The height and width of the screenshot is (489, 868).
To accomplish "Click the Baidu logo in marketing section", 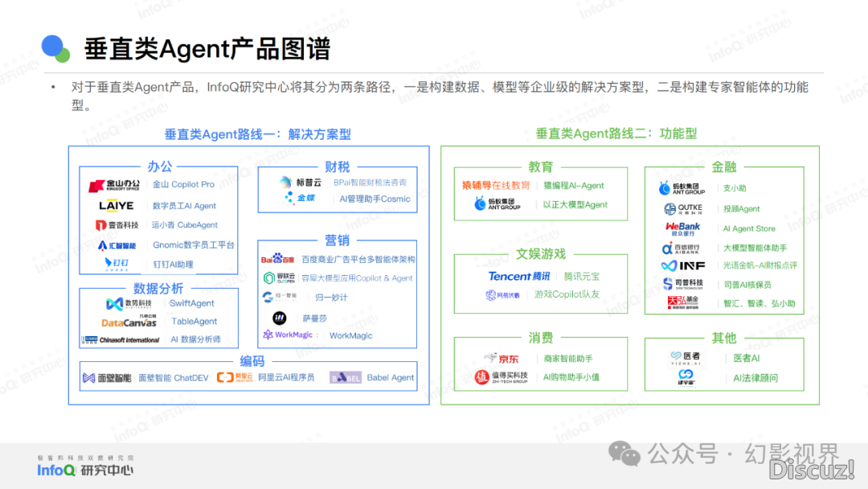I will pos(277,259).
